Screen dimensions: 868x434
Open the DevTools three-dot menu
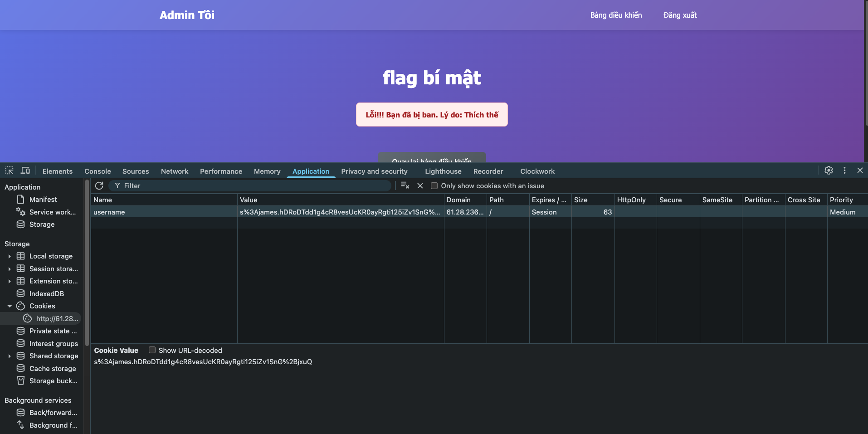pyautogui.click(x=844, y=171)
